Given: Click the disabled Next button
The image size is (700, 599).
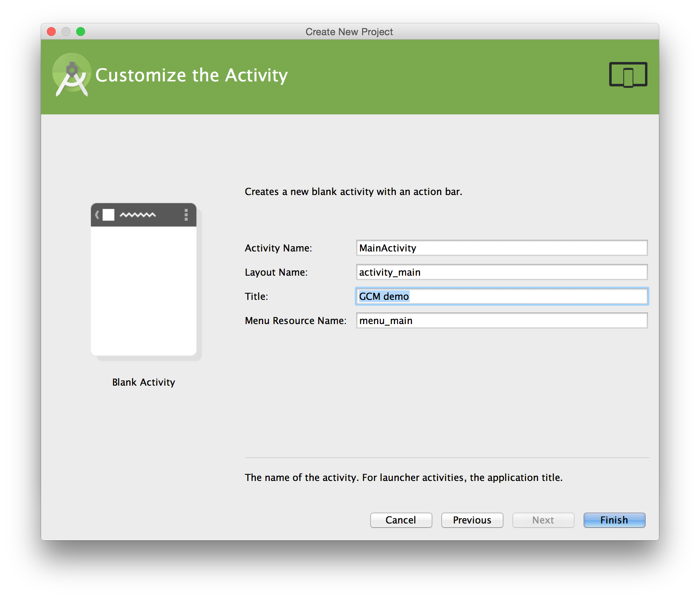Looking at the screenshot, I should pyautogui.click(x=543, y=520).
